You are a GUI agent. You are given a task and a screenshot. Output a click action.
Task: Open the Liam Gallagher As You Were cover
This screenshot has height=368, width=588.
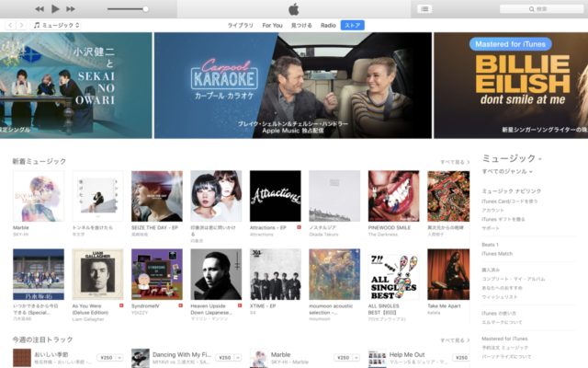pos(98,274)
